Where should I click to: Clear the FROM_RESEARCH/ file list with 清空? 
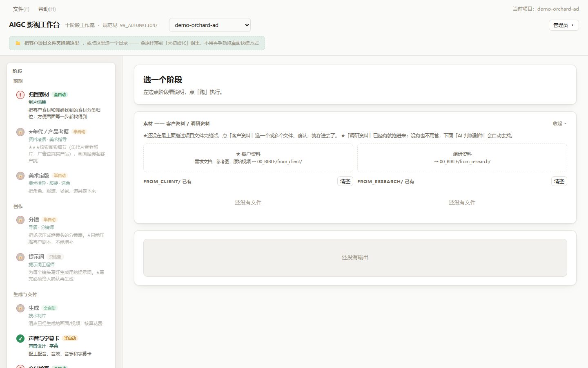(559, 181)
